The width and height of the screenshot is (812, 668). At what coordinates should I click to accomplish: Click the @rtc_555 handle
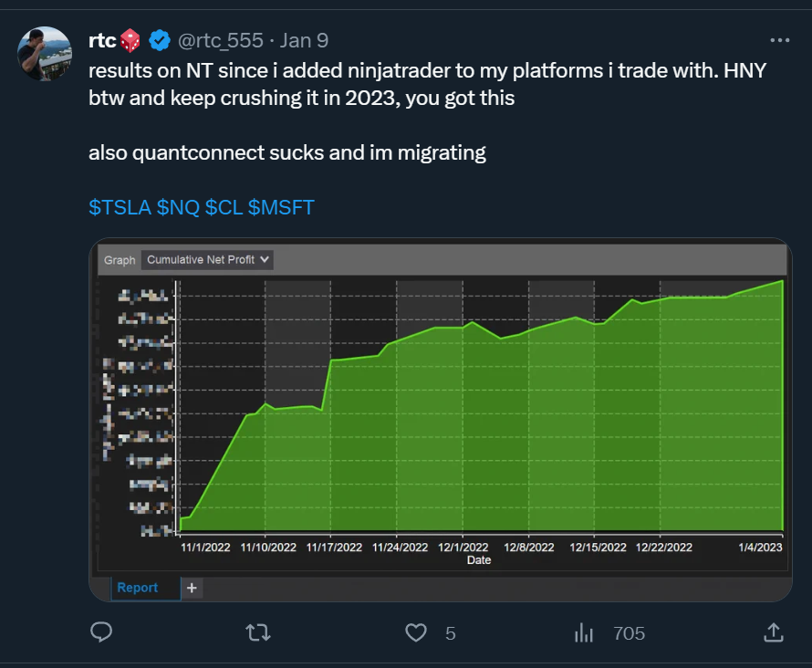click(x=221, y=41)
